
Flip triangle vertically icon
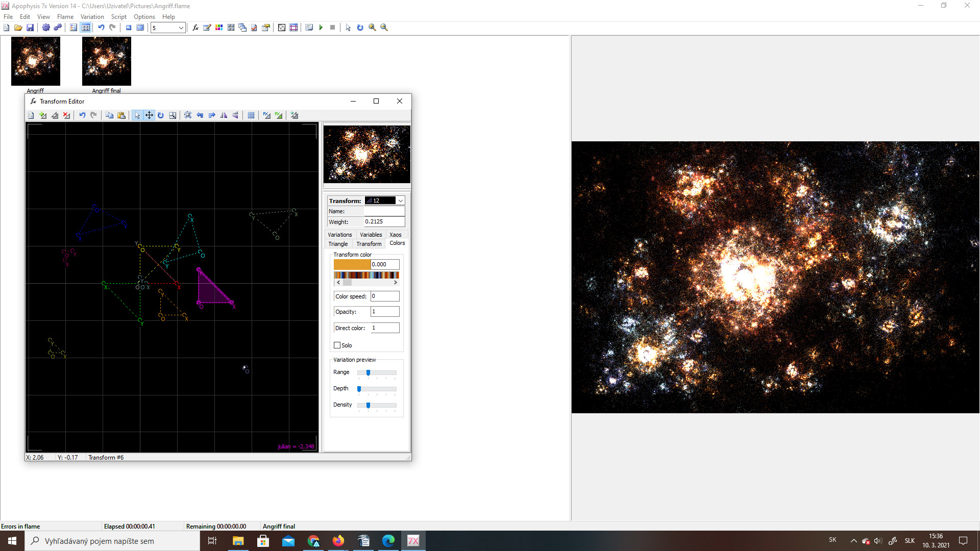click(235, 115)
